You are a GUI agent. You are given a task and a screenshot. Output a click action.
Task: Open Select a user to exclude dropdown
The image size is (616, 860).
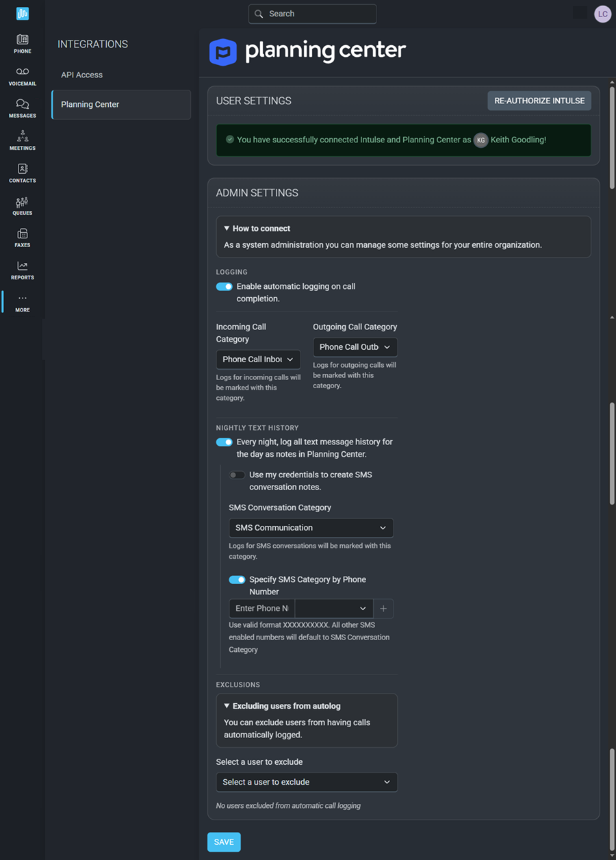tap(306, 782)
